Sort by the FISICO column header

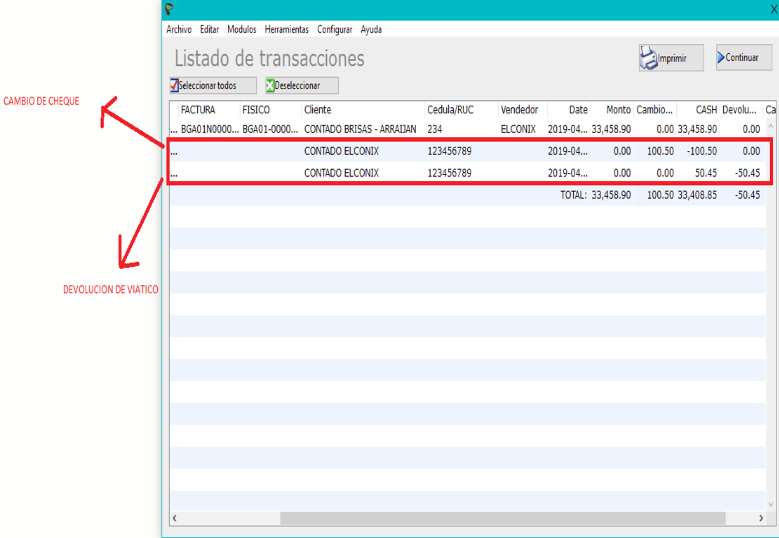tap(271, 110)
